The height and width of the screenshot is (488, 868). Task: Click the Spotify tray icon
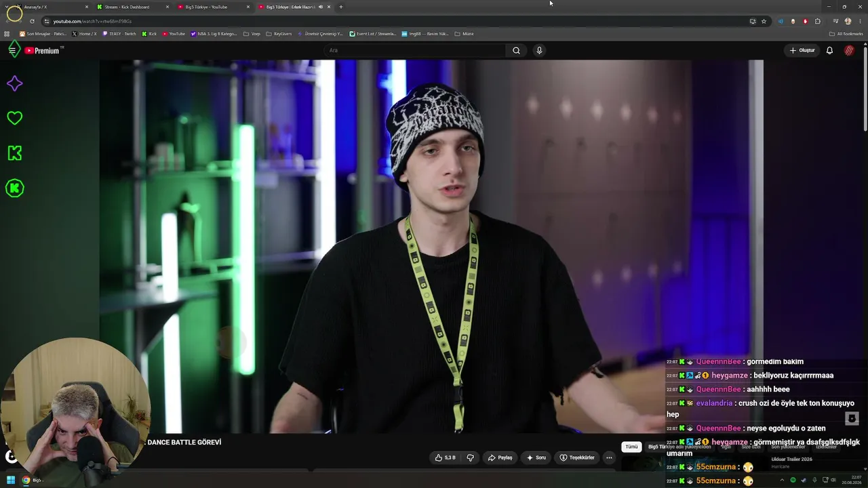[793, 480]
